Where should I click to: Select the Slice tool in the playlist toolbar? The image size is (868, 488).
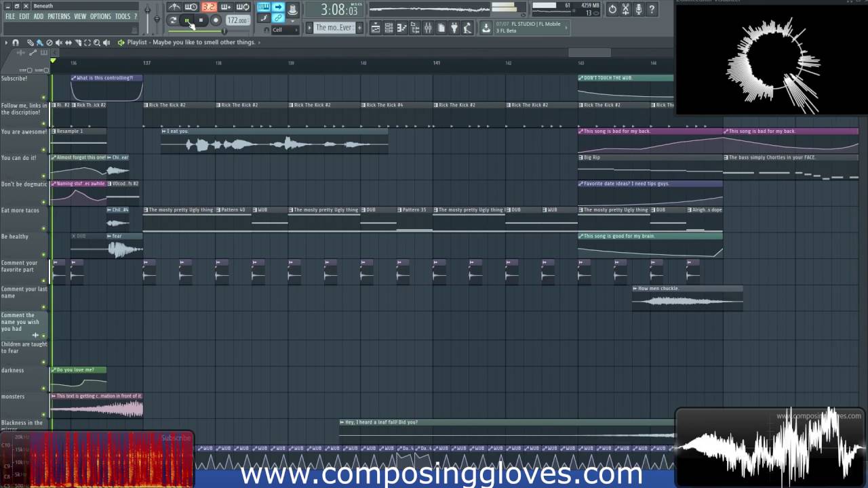[78, 43]
